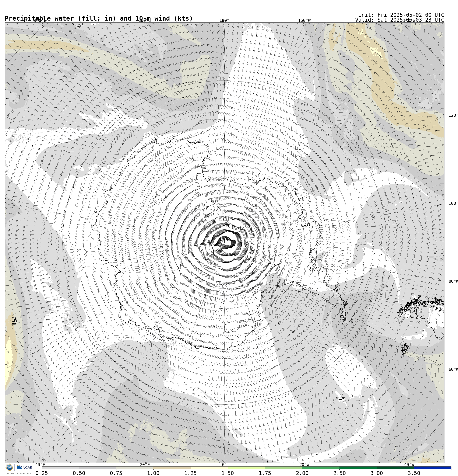
Task: Pick the pale beige 0.75–1.00 colorbar segment
Action: (135, 468)
